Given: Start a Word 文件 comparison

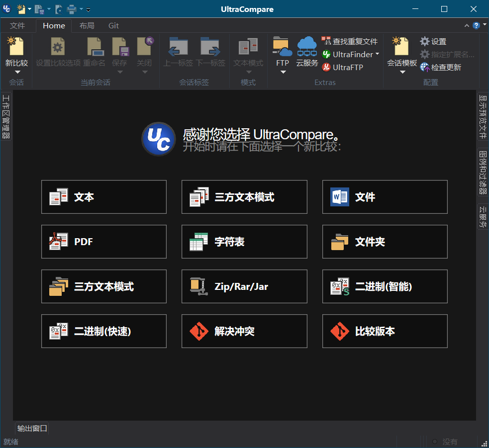Looking at the screenshot, I should [x=385, y=197].
